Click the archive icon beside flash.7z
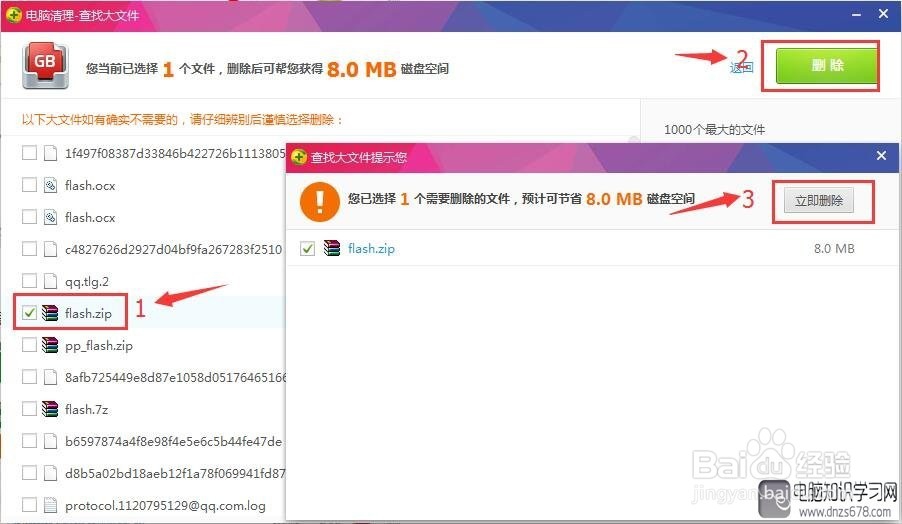 tap(51, 409)
